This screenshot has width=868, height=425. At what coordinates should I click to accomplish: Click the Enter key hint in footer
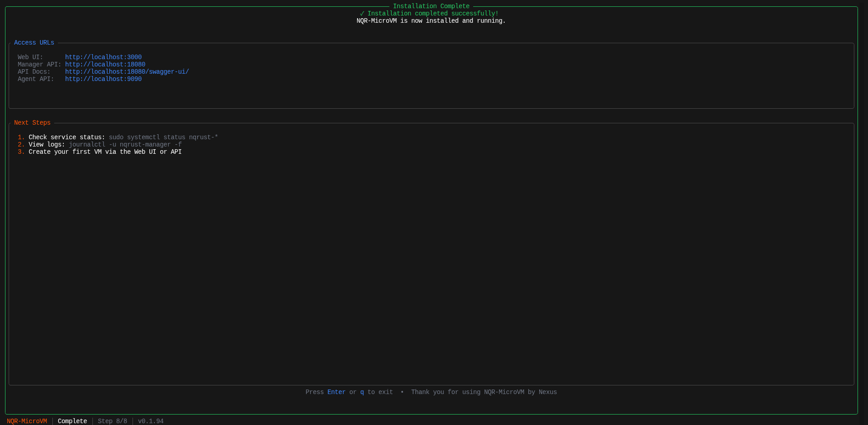(x=336, y=392)
